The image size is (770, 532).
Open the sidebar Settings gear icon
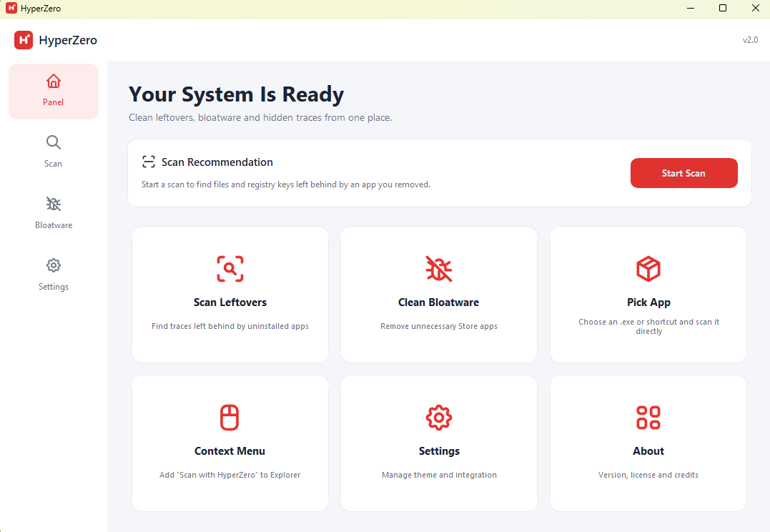click(x=54, y=265)
